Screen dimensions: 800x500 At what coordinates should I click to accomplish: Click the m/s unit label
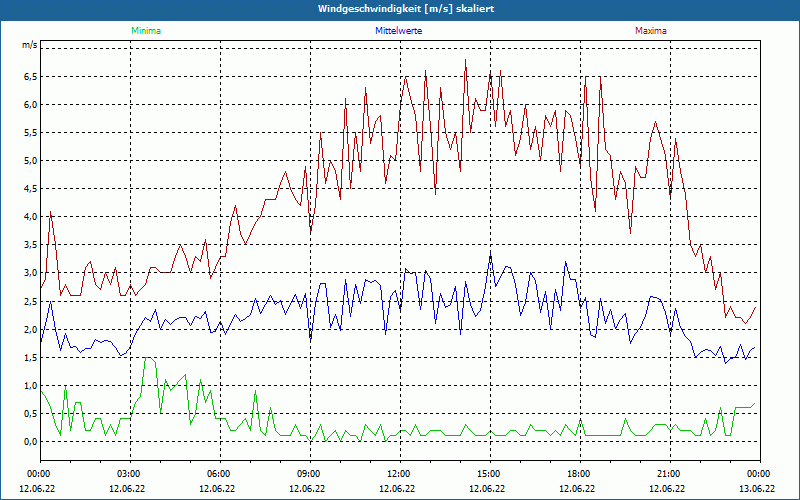[30, 45]
